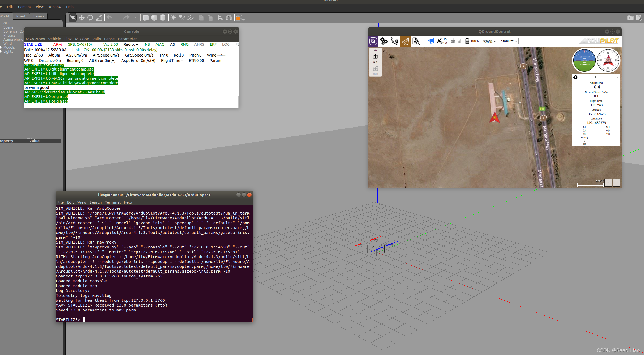Click the compass instrument showing 002

(608, 61)
